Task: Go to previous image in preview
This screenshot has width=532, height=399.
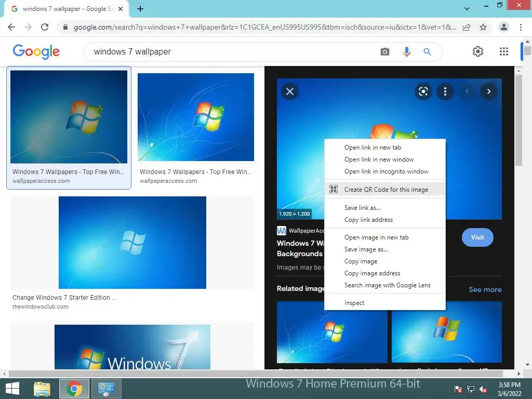Action: click(x=467, y=91)
